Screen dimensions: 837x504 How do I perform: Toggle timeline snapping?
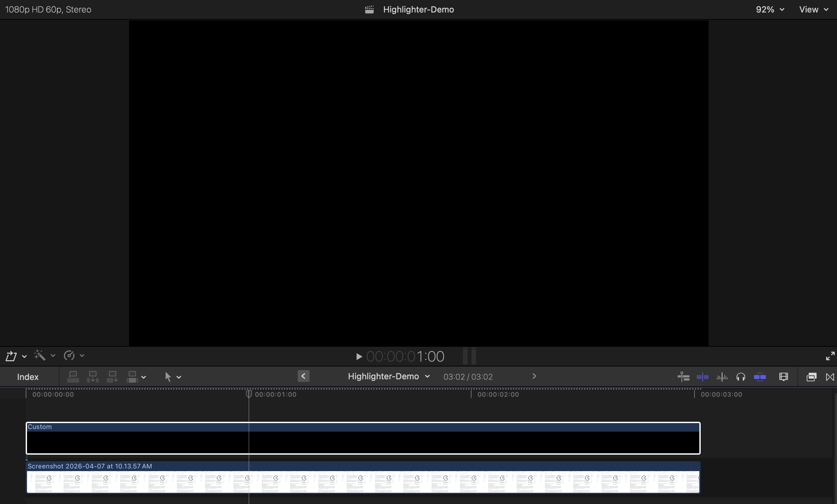[760, 377]
